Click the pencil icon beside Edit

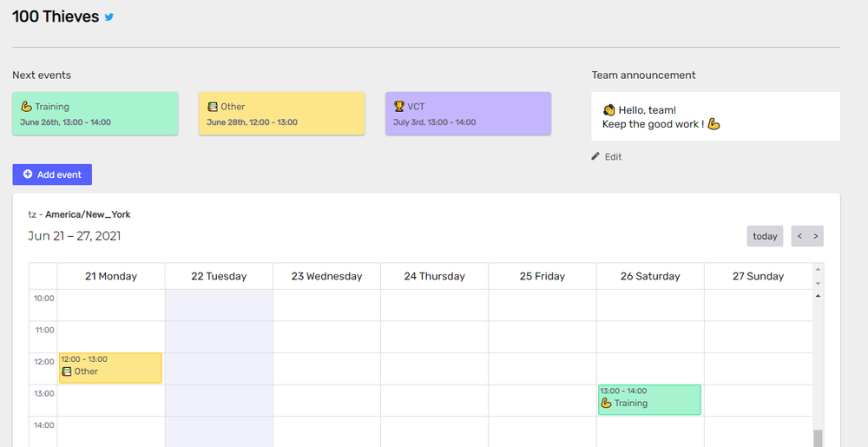[x=595, y=156]
